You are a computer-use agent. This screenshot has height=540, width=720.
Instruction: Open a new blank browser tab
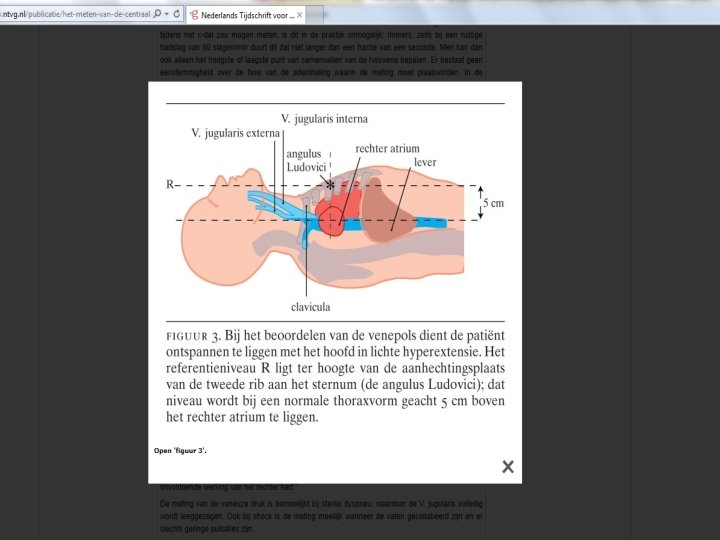click(315, 16)
